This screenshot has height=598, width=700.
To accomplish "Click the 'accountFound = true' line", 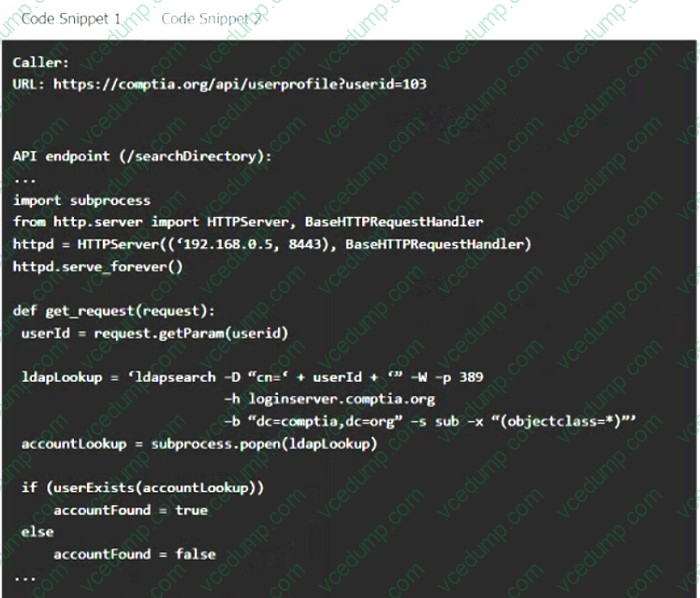I will pyautogui.click(x=130, y=510).
